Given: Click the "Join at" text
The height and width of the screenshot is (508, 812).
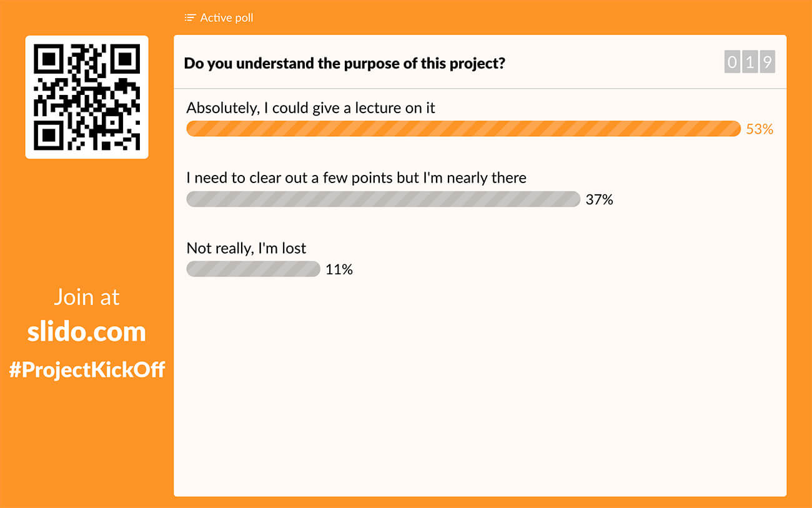Looking at the screenshot, I should 87,297.
